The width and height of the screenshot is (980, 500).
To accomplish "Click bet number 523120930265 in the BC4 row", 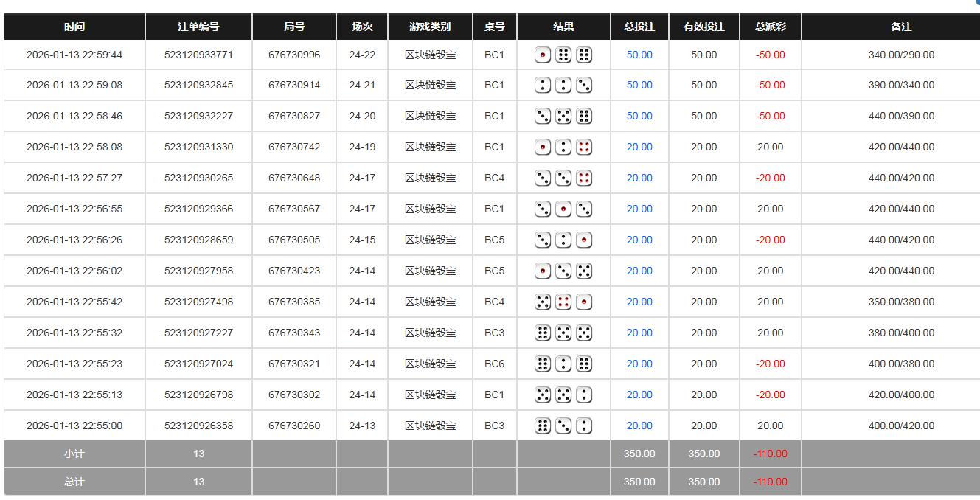I will [198, 178].
